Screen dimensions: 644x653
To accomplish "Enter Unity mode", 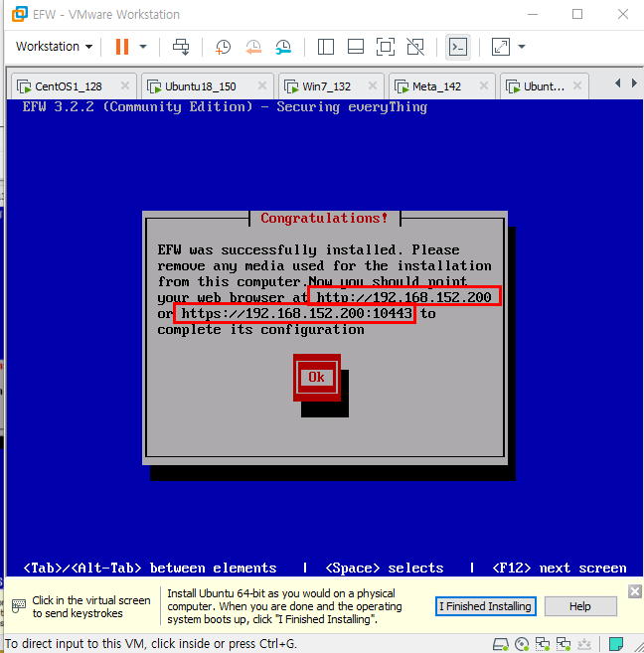I will coord(415,47).
